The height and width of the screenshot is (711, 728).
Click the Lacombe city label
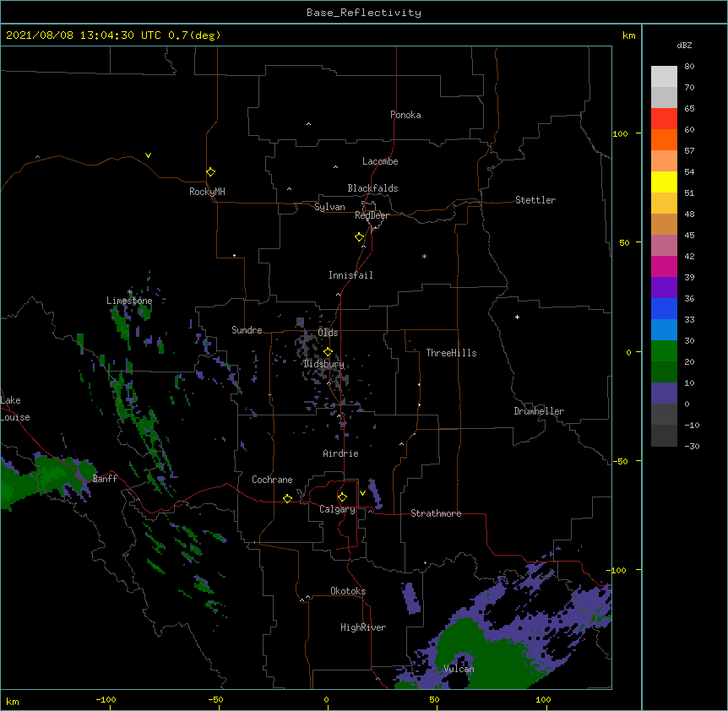tap(380, 161)
